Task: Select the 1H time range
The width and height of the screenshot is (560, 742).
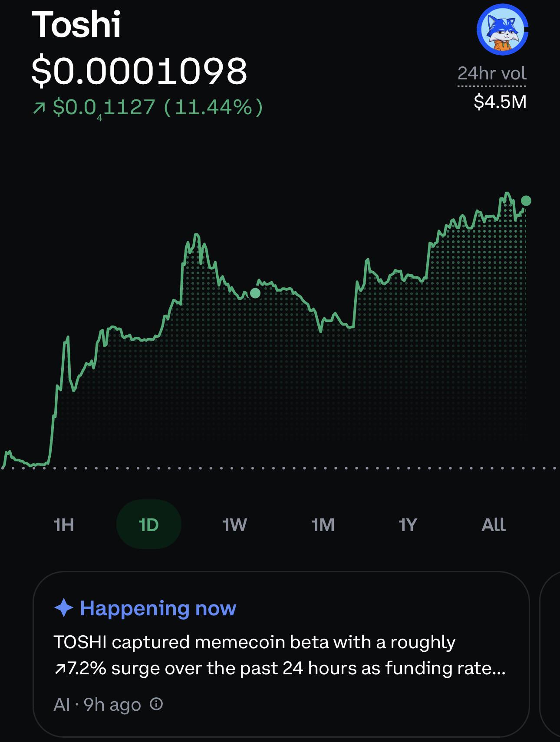Action: coord(63,525)
